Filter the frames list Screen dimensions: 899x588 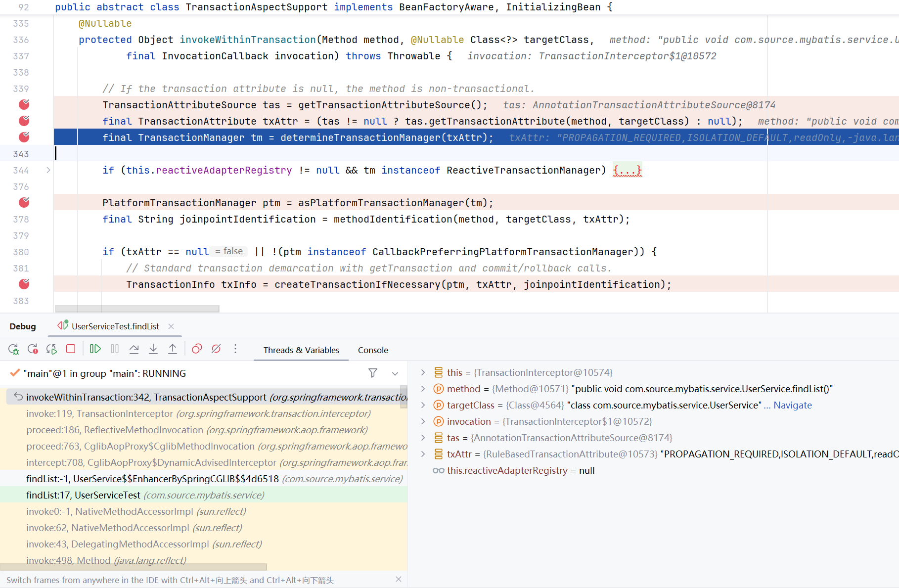[x=373, y=373]
